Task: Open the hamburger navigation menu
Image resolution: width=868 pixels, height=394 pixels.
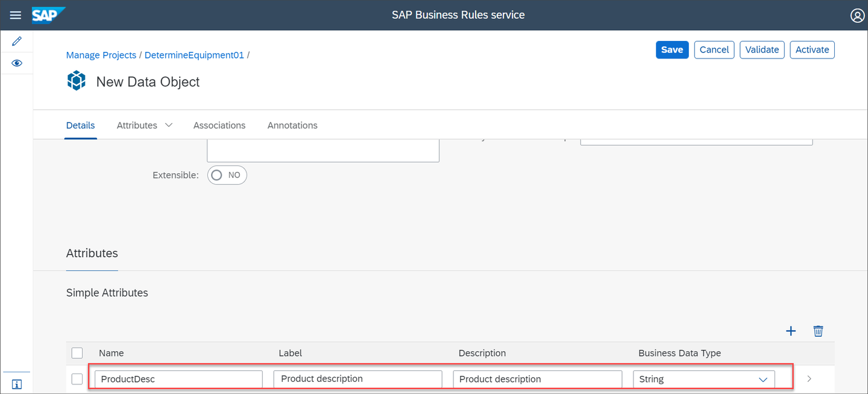Action: click(x=16, y=15)
